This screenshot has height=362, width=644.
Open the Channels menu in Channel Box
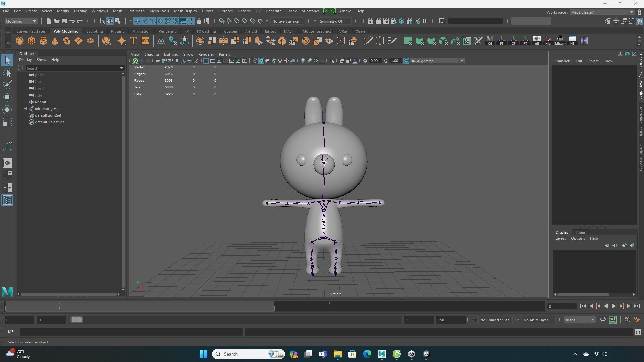(562, 61)
